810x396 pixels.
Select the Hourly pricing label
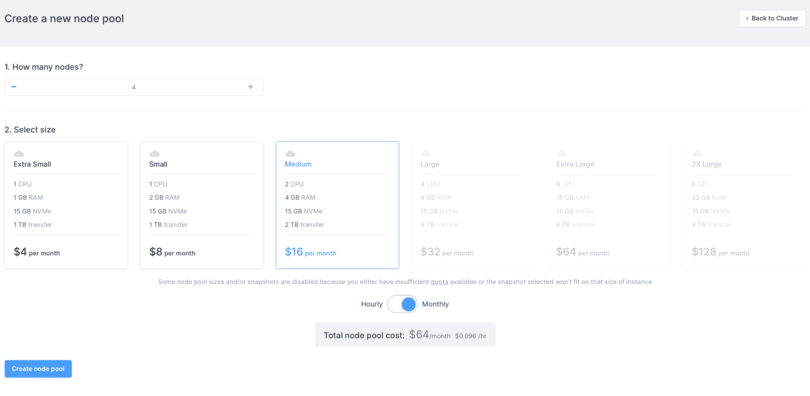pos(371,304)
